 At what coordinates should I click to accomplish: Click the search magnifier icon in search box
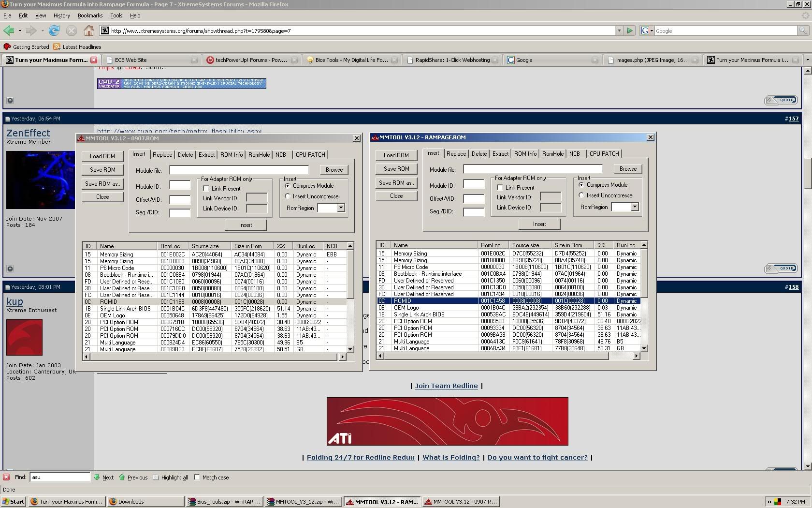point(803,30)
